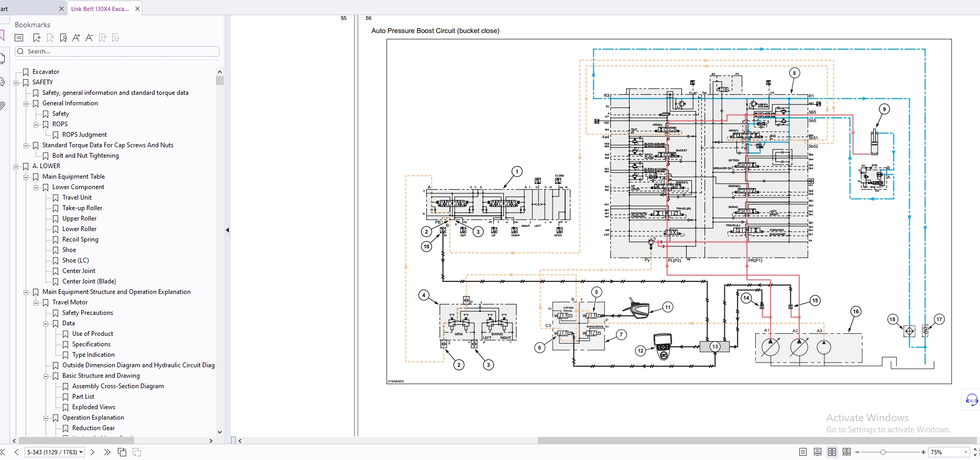This screenshot has height=460, width=980.
Task: Click the zoom in plus button
Action: click(x=923, y=452)
